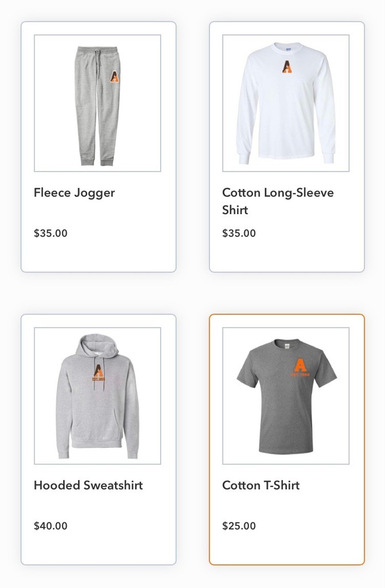Image resolution: width=385 pixels, height=588 pixels.
Task: Open the Fleece Jogger product image
Action: 98,103
